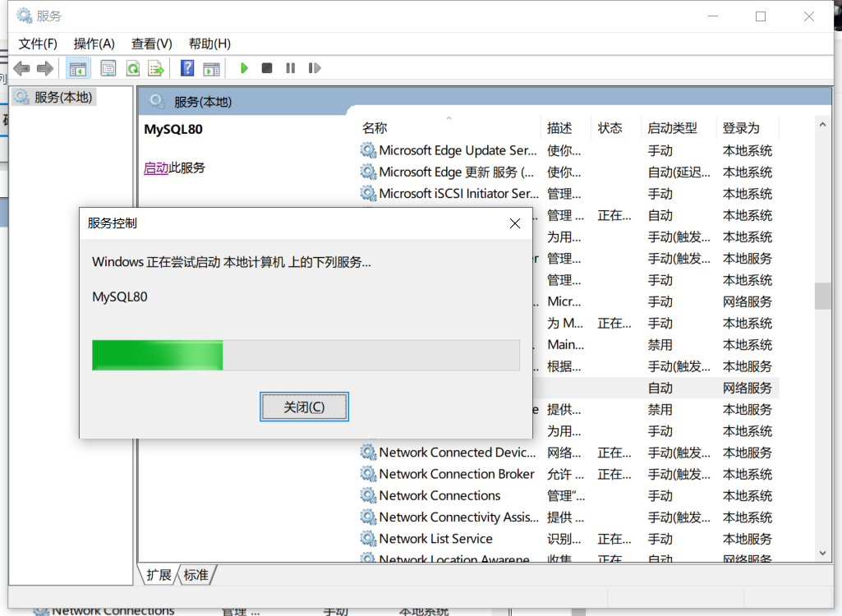Sort by the 启动类型 column header
Image resolution: width=842 pixels, height=616 pixels.
tap(672, 128)
